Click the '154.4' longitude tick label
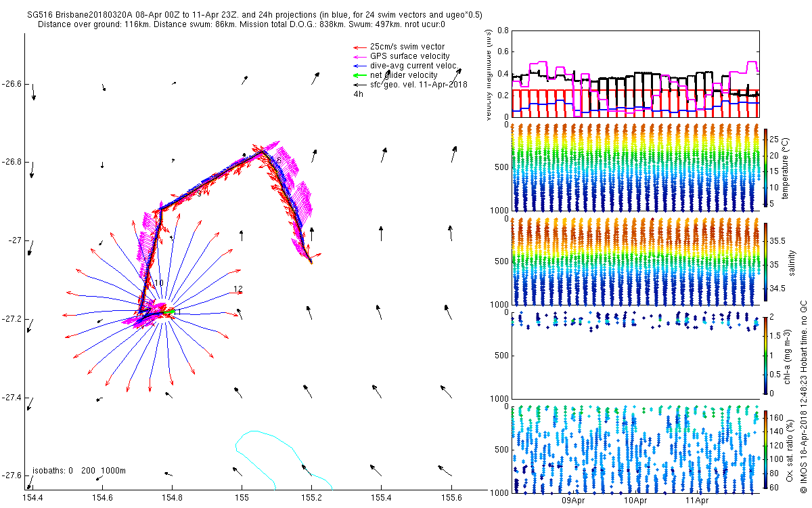This screenshot has height=508, width=812. (x=32, y=497)
